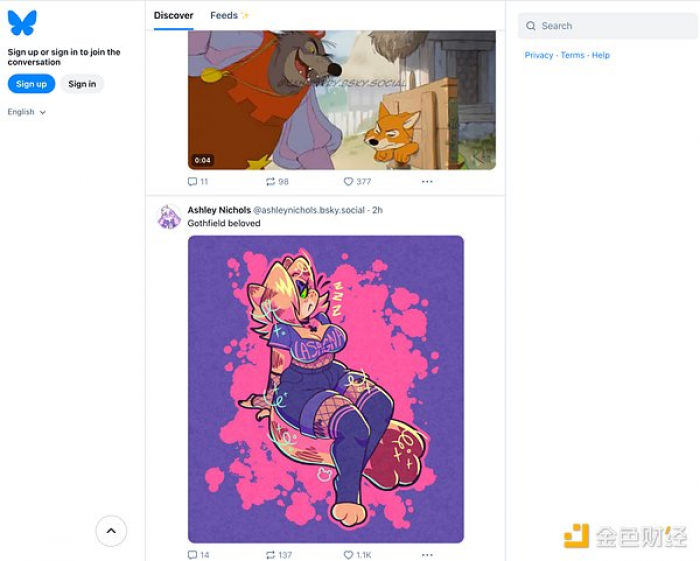
Task: Like the video post with 377 likes
Action: point(357,182)
